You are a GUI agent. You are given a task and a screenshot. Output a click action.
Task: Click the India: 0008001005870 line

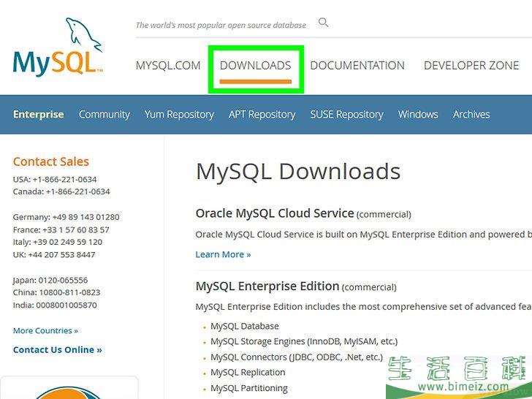[x=55, y=305]
